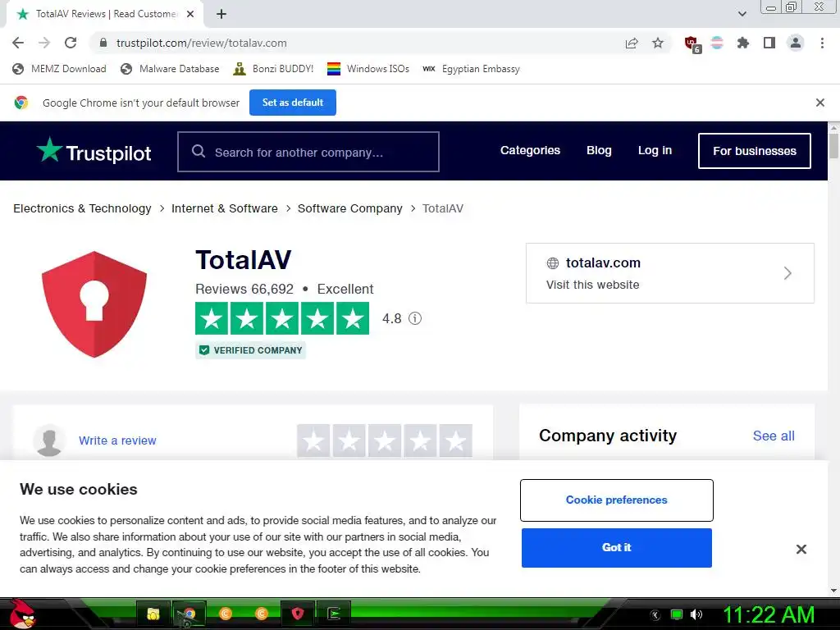Click the second orange C taskbar icon

(262, 614)
